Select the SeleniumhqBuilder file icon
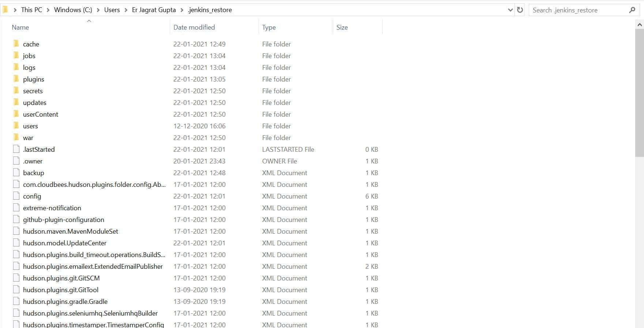Image resolution: width=644 pixels, height=328 pixels. [16, 313]
